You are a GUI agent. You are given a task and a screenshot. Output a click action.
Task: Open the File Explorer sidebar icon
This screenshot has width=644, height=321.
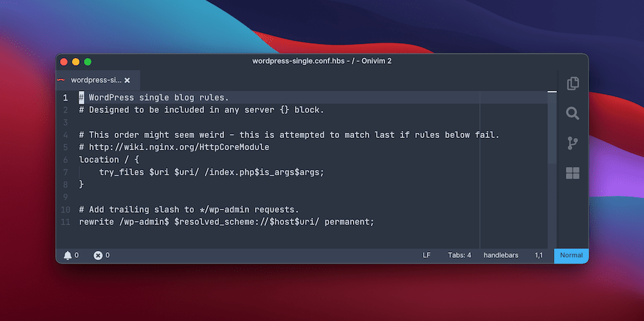[x=573, y=83]
